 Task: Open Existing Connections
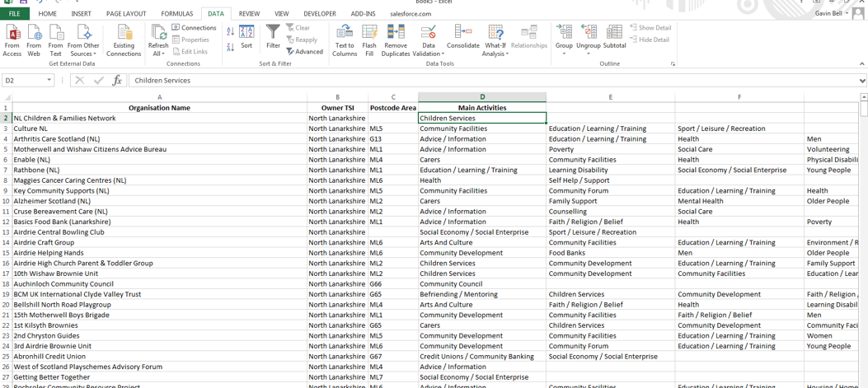point(124,41)
